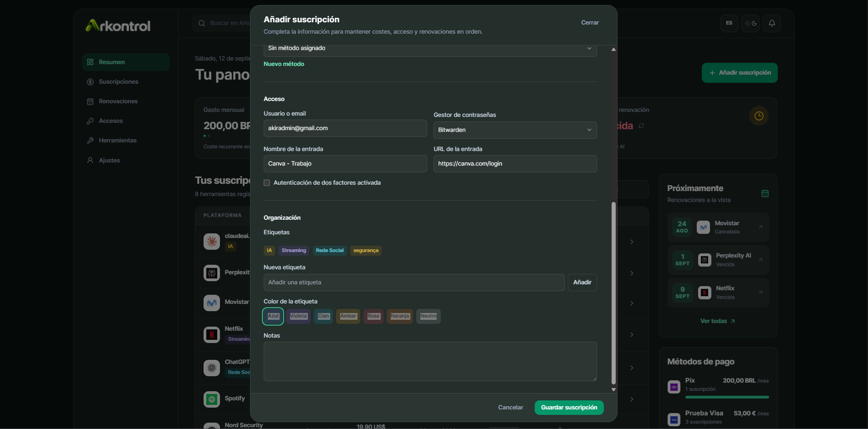Expand the Sin método asignado dropdown
This screenshot has height=429, width=868.
click(x=430, y=49)
